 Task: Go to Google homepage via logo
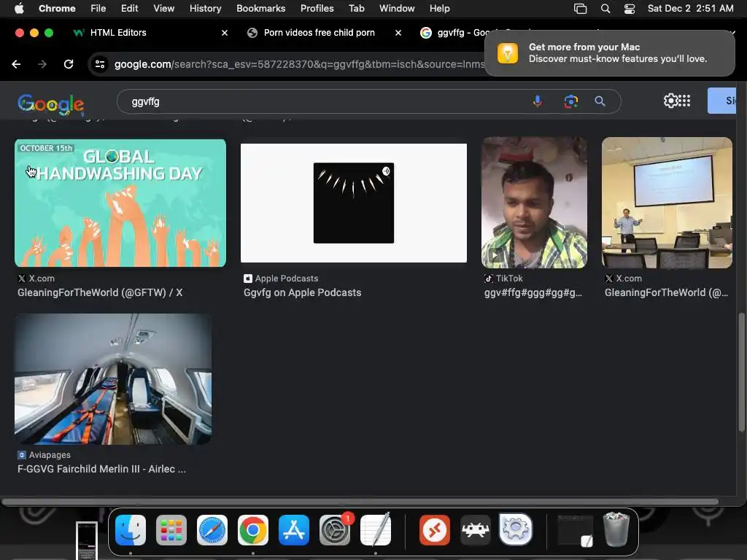point(51,104)
